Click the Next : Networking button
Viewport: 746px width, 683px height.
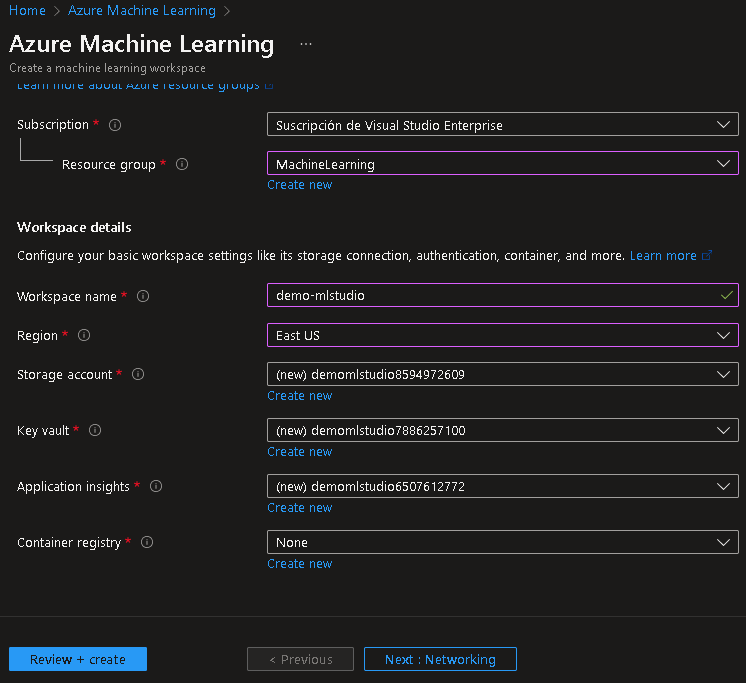pyautogui.click(x=440, y=659)
